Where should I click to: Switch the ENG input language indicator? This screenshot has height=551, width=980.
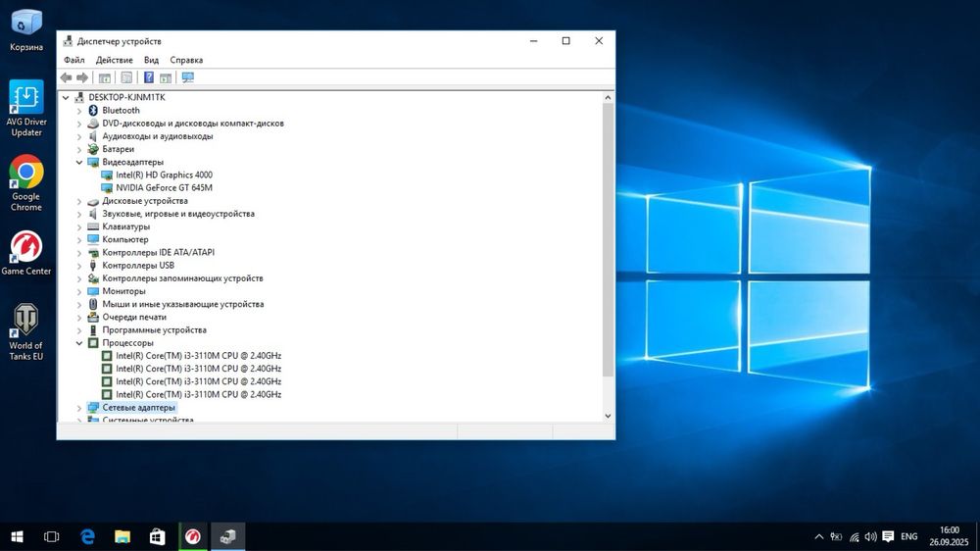(908, 536)
